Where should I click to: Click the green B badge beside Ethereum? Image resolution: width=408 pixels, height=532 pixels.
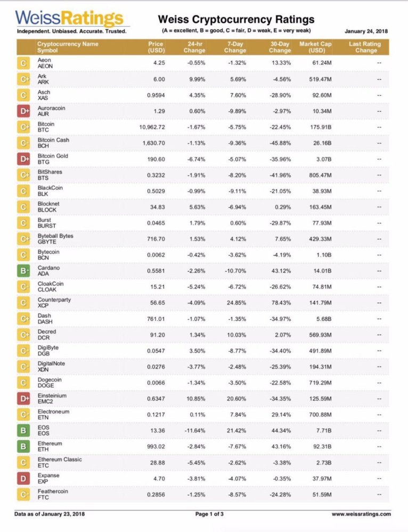[x=24, y=447]
